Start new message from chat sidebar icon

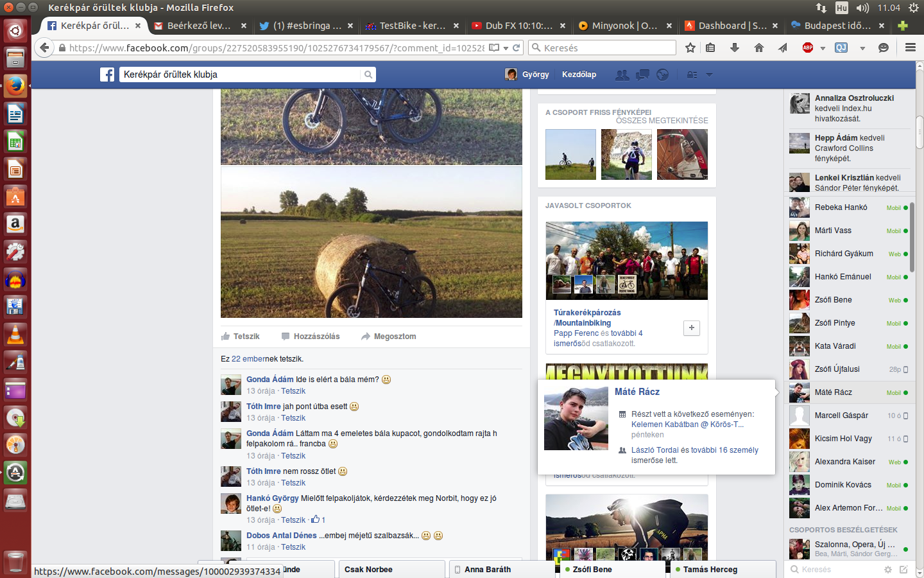903,570
